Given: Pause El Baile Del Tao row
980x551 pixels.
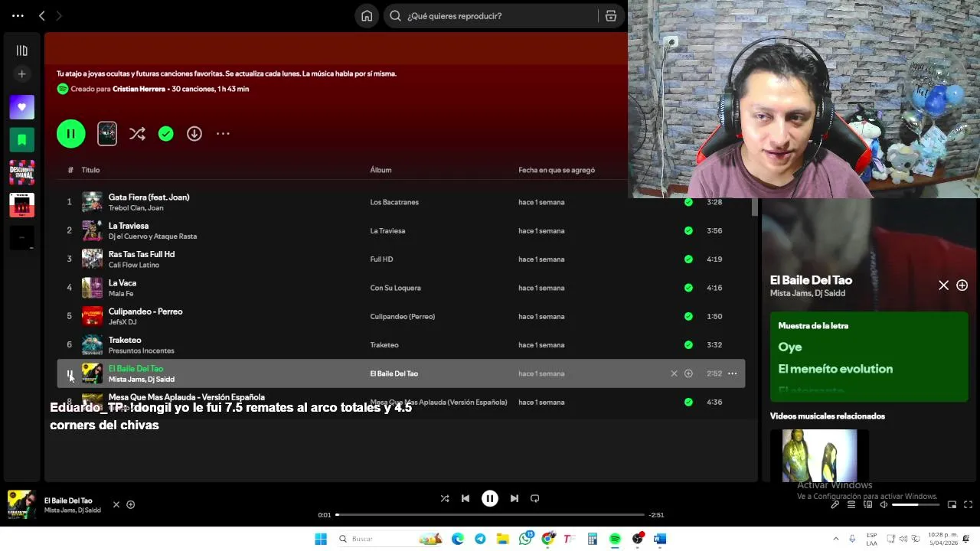Looking at the screenshot, I should (x=70, y=373).
